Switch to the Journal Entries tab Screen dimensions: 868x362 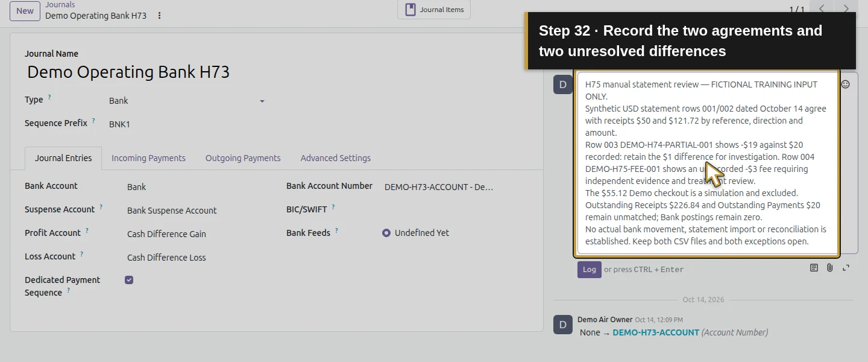coord(63,158)
